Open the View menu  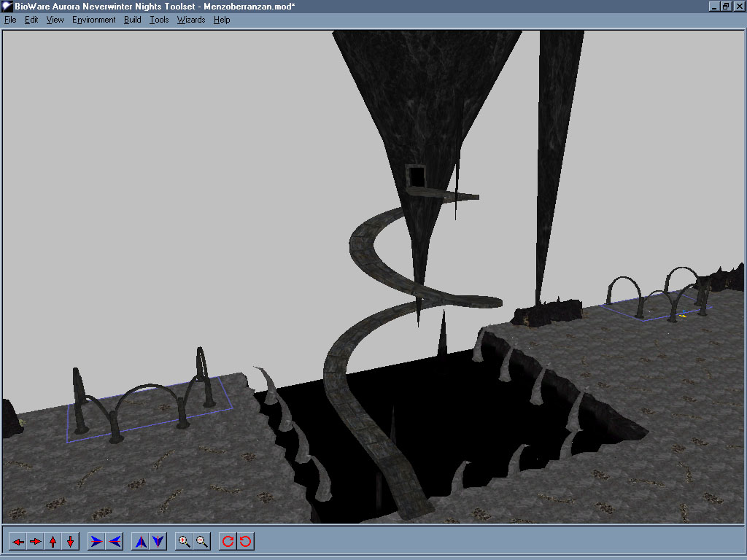55,20
